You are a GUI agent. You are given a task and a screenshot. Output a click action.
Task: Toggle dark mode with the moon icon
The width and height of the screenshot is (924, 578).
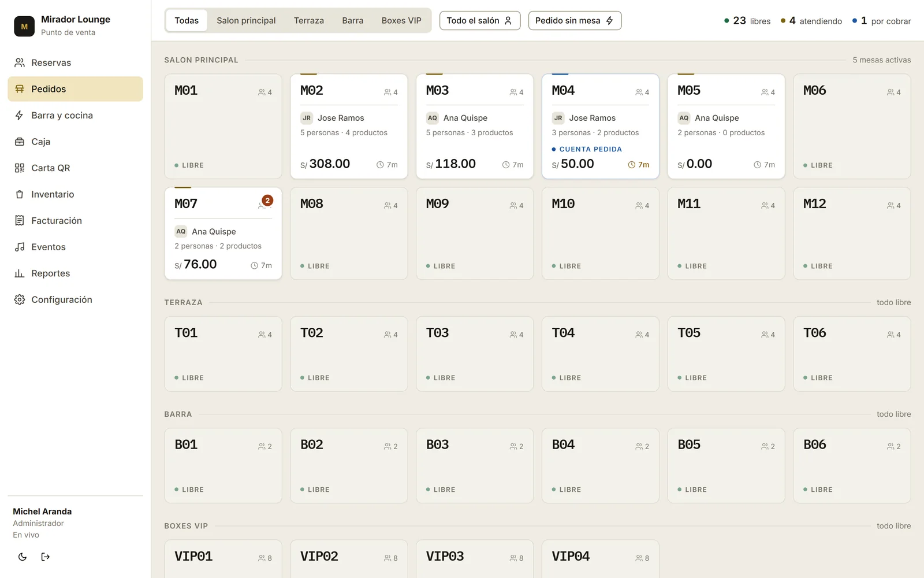[23, 557]
